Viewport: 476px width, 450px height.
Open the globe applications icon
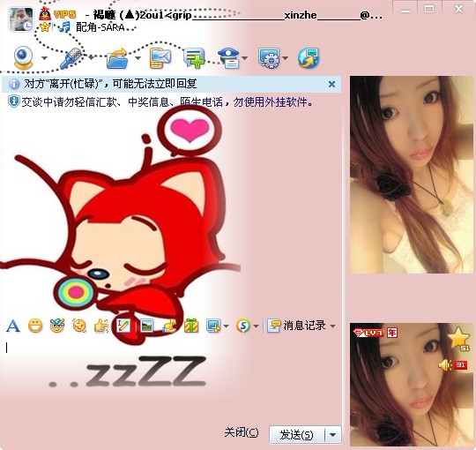pos(309,57)
